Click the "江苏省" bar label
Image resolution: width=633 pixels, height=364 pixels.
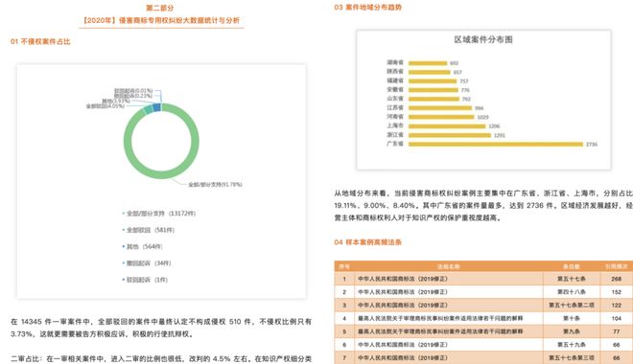395,107
